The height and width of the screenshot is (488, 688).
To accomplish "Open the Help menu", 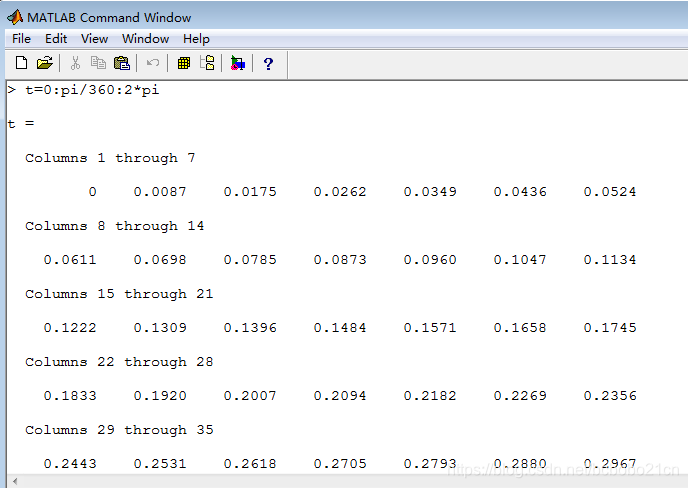I will pos(196,39).
